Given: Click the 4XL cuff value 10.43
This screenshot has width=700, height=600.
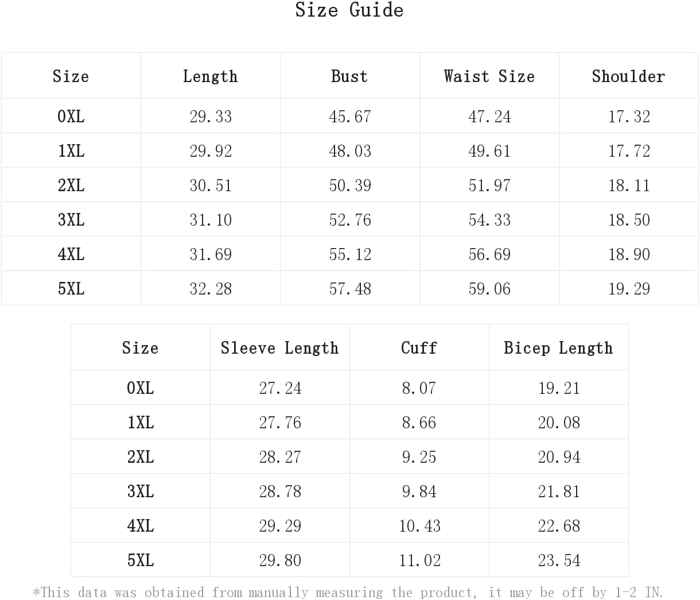Looking at the screenshot, I should point(419,526).
